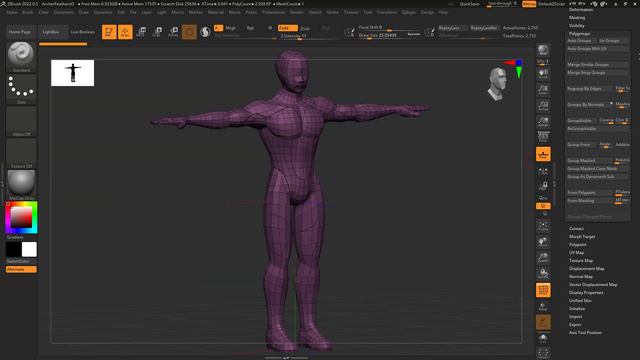Open the Dots stroke picker
This screenshot has width=640, height=360.
point(21,89)
